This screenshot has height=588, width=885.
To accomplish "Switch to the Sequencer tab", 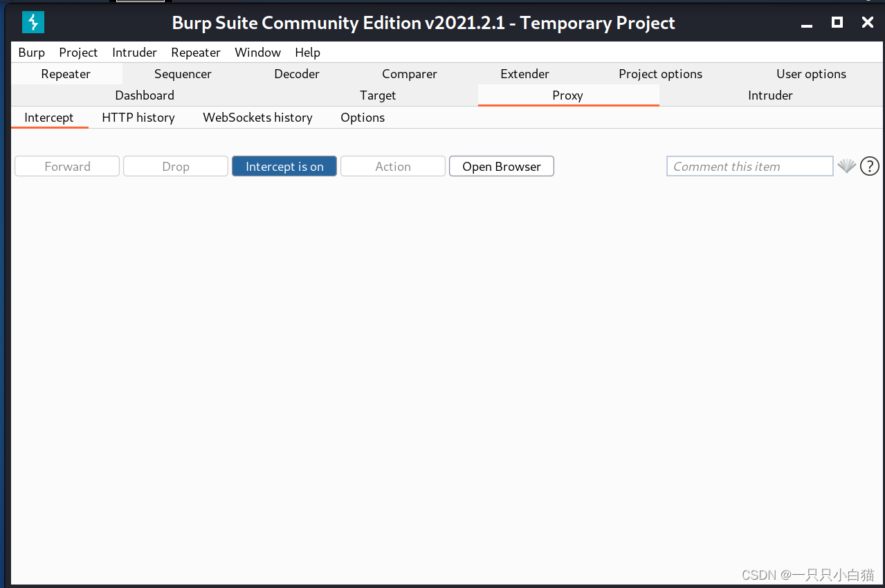I will (x=183, y=74).
